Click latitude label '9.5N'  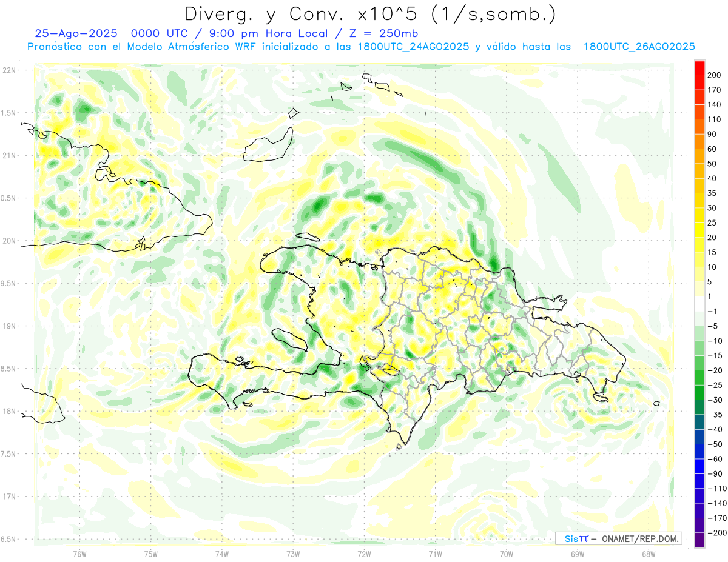[8, 283]
